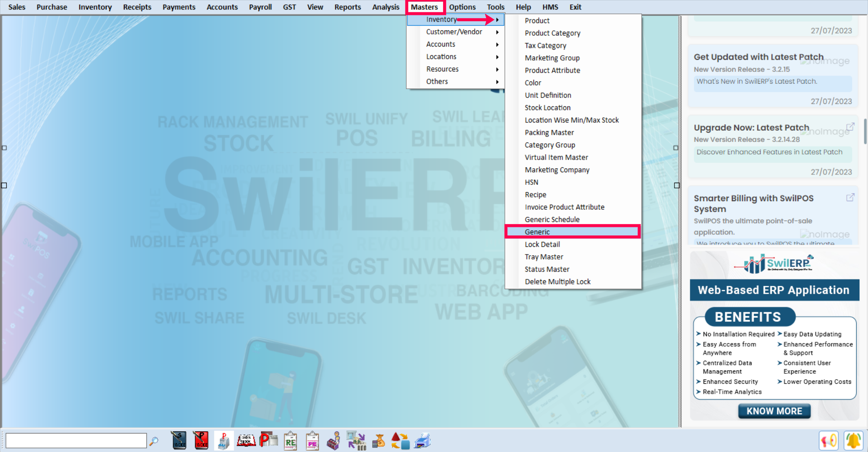
Task: Open the Options menu
Action: point(462,7)
